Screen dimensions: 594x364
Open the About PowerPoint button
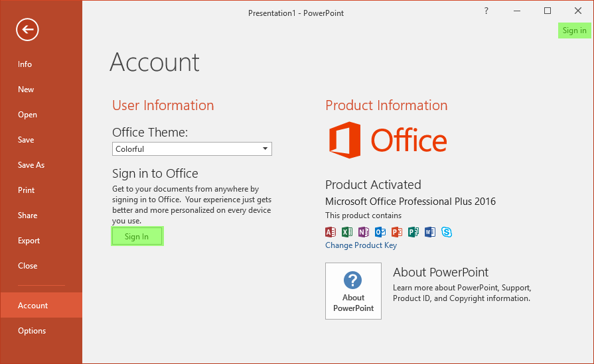click(353, 291)
